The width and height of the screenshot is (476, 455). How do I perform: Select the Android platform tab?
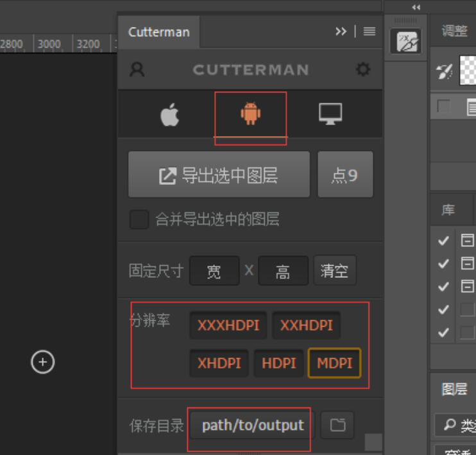(x=250, y=114)
